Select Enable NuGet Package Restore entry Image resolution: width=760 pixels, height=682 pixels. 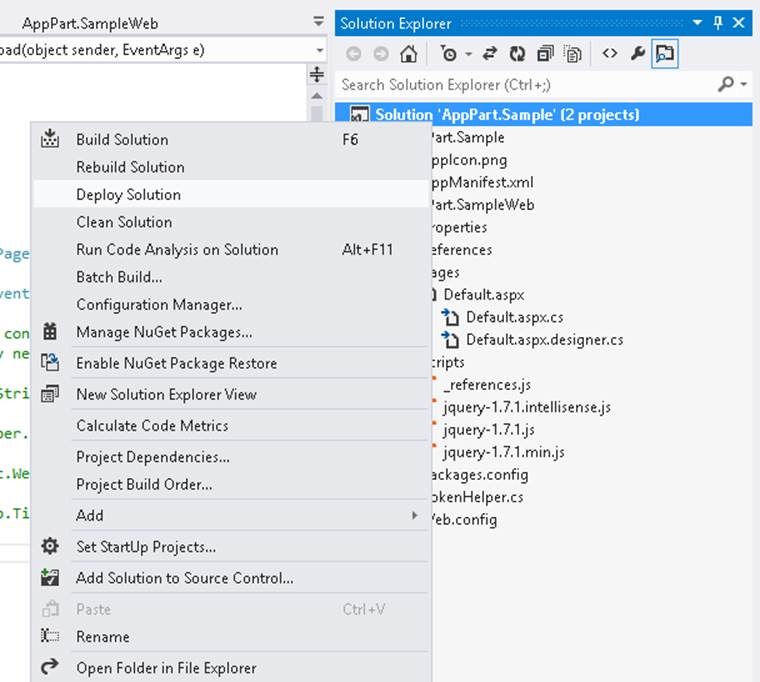(x=176, y=364)
